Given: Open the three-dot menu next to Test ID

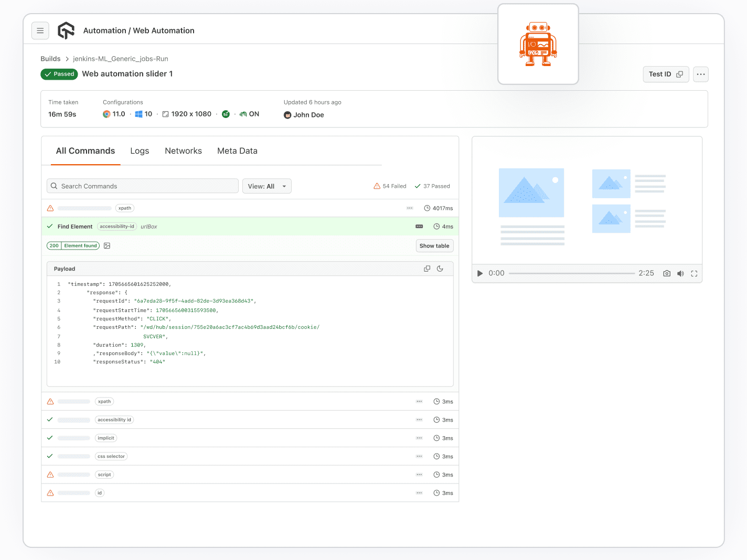Looking at the screenshot, I should point(700,74).
